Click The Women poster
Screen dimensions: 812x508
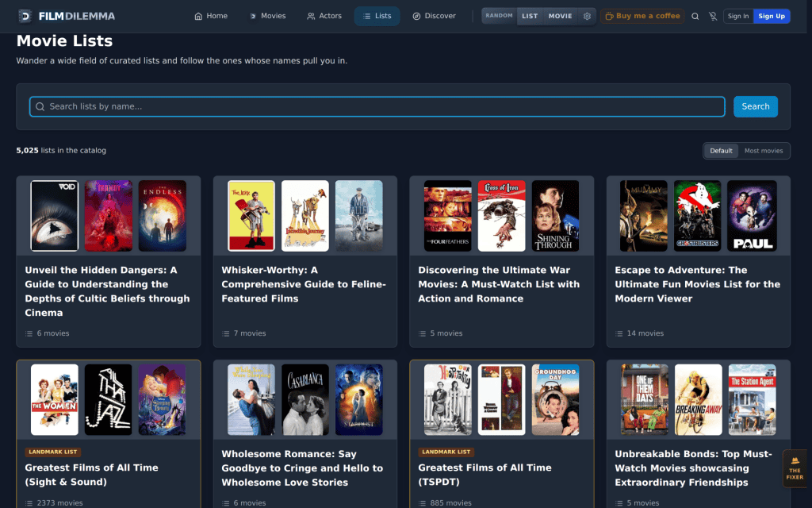pos(55,400)
